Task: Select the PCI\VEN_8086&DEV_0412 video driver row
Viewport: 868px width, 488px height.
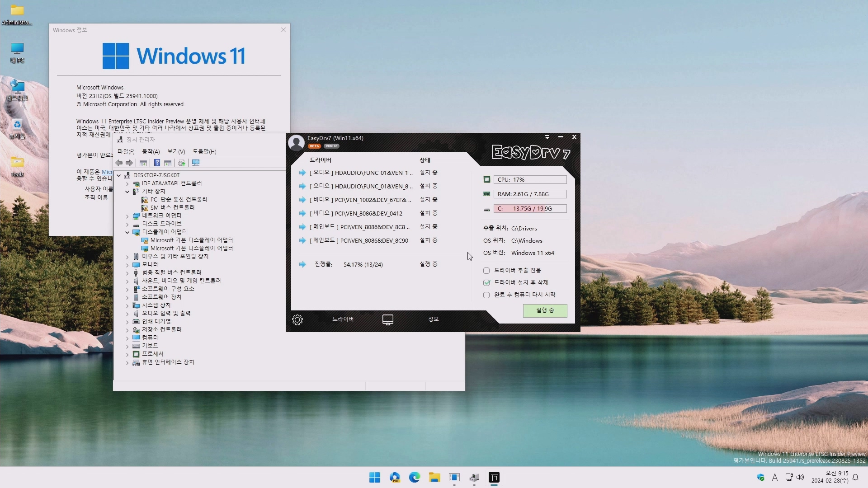Action: pyautogui.click(x=368, y=213)
